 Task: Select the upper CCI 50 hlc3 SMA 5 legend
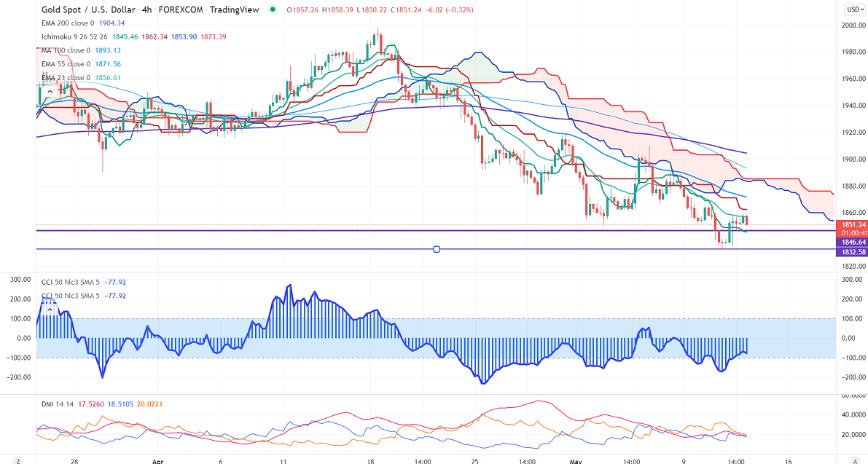click(x=70, y=282)
